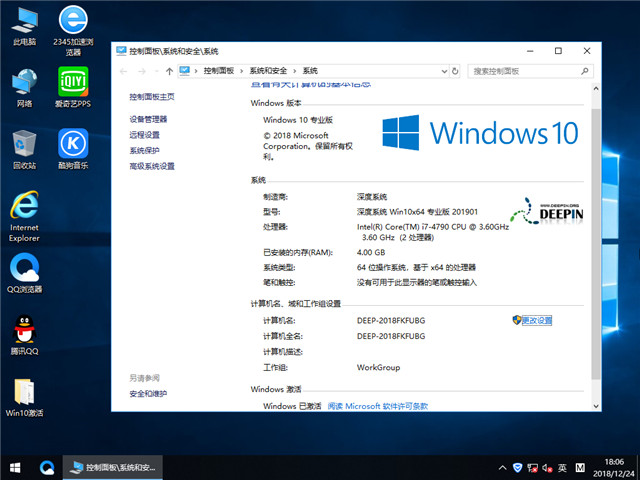The height and width of the screenshot is (480, 640).
Task: Expand the address bar history dropdown
Action: click(x=444, y=71)
